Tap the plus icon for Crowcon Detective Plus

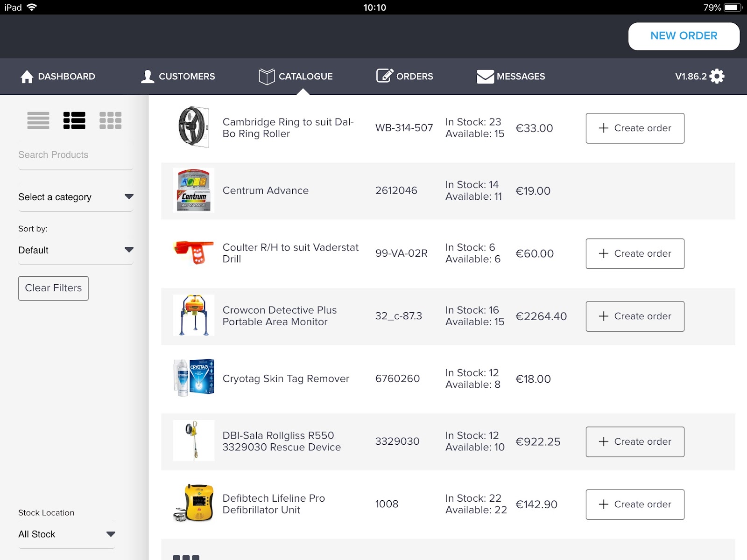pyautogui.click(x=604, y=316)
